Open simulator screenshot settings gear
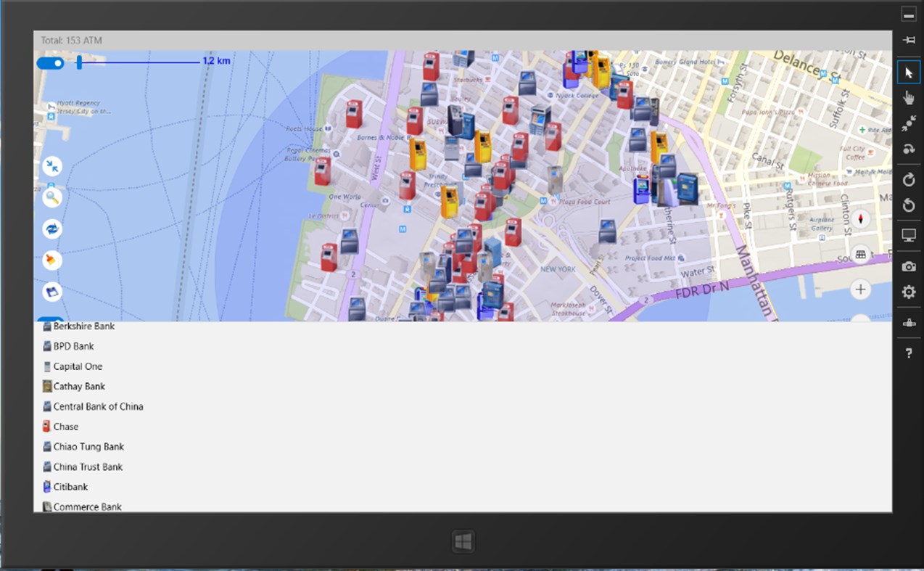 coord(908,292)
